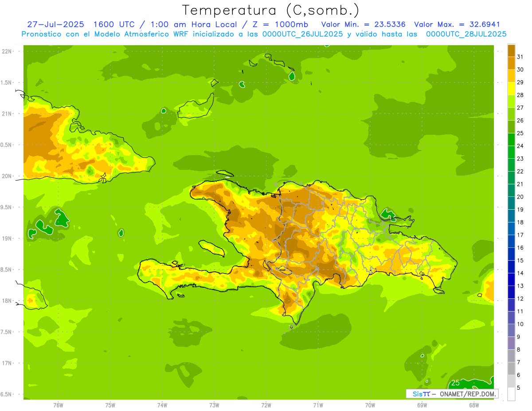
Task: Click the title 'Temperatura (C,somb.)'
Action: [x=271, y=10]
